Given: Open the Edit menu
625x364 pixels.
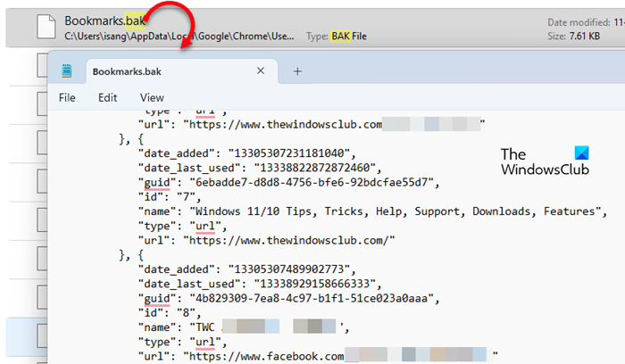Looking at the screenshot, I should (x=108, y=97).
